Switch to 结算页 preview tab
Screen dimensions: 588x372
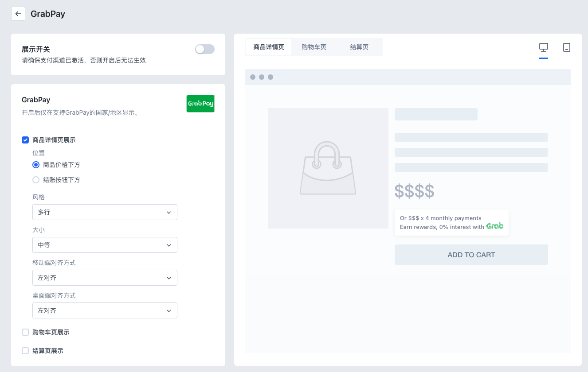point(359,47)
